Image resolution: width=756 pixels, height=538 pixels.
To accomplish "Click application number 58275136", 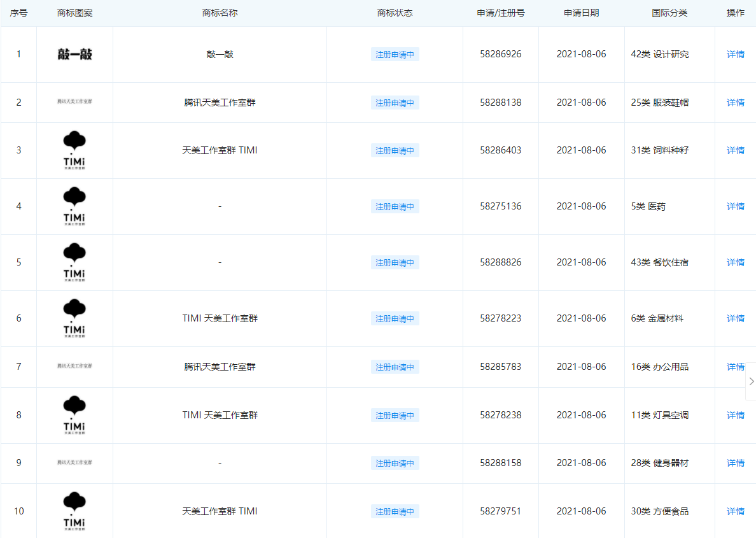I will (x=500, y=206).
